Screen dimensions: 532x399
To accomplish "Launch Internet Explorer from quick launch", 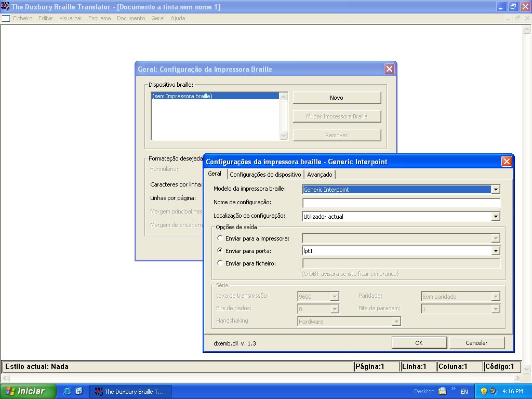I will click(x=67, y=391).
